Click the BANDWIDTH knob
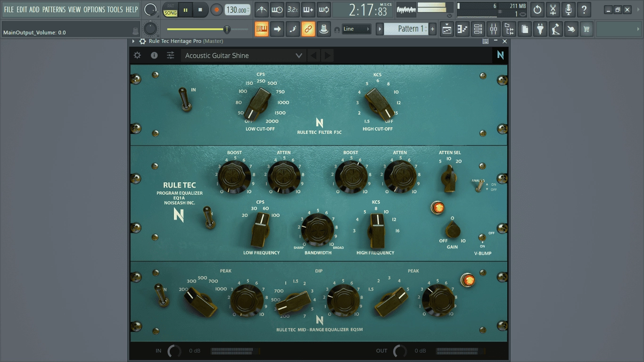 pyautogui.click(x=317, y=230)
